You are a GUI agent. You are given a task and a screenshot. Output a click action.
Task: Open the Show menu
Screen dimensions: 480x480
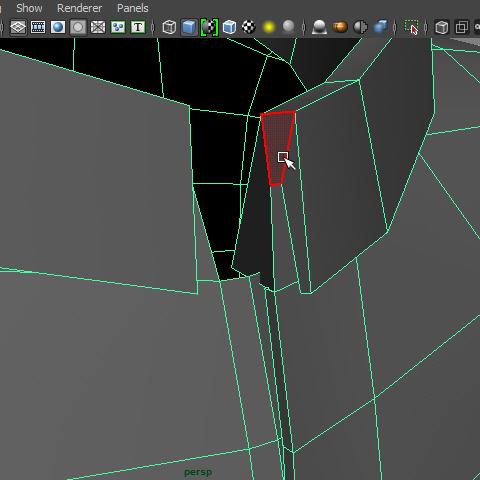coord(29,8)
